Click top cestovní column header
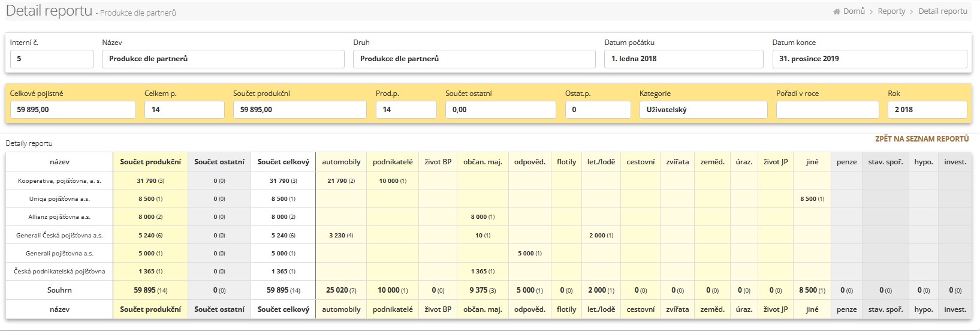 (641, 162)
